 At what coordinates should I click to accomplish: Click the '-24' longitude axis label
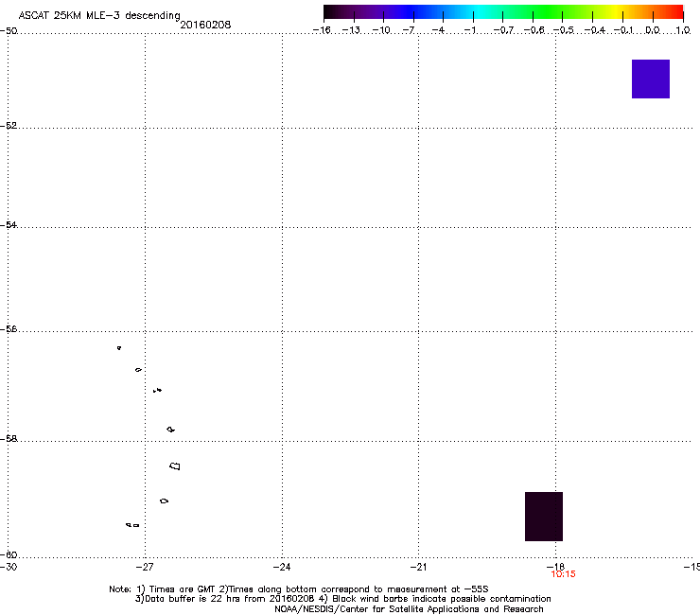tap(282, 567)
